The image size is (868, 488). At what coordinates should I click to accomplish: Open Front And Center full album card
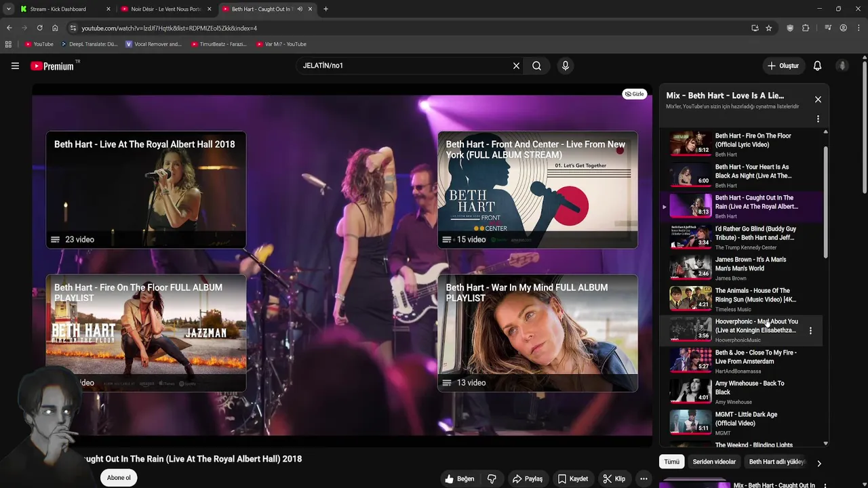538,190
